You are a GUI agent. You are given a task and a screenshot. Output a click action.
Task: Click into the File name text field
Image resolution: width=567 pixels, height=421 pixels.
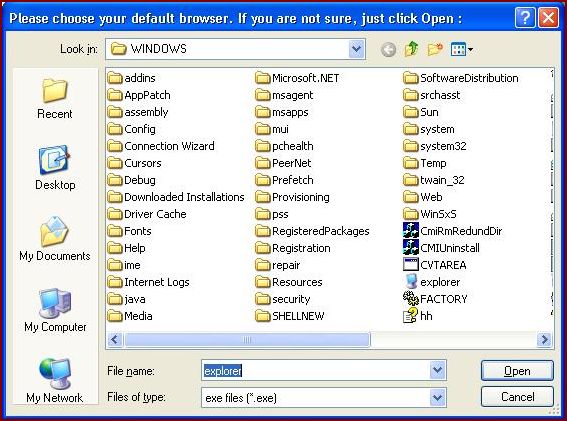(316, 370)
